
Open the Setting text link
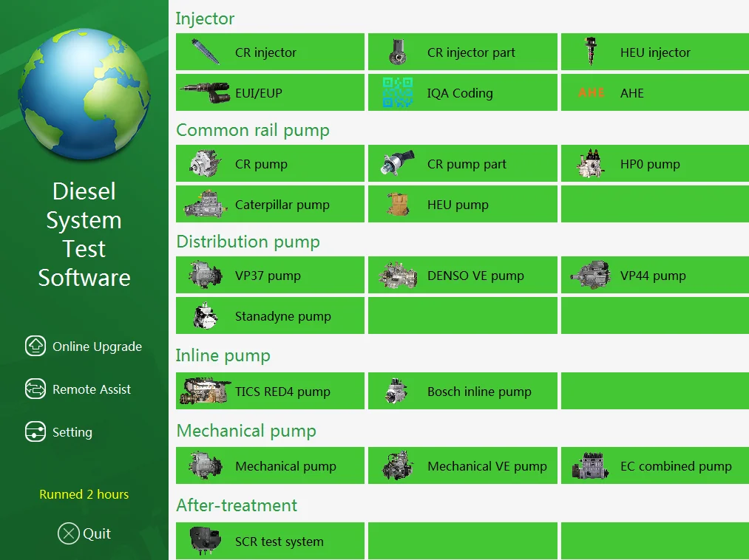(x=72, y=432)
